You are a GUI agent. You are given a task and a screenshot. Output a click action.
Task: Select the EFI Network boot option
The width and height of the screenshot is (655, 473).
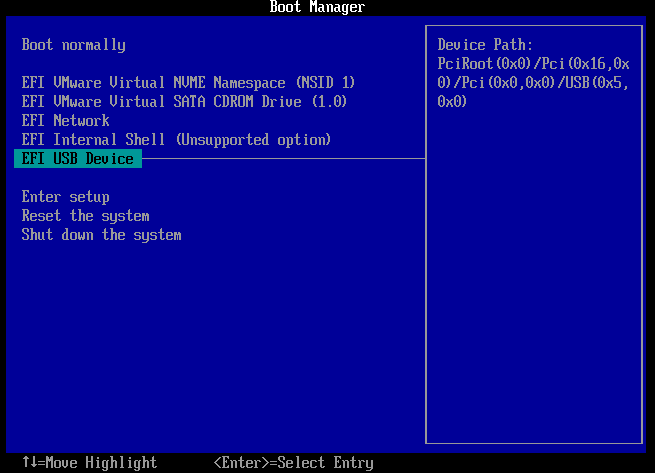pyautogui.click(x=66, y=120)
